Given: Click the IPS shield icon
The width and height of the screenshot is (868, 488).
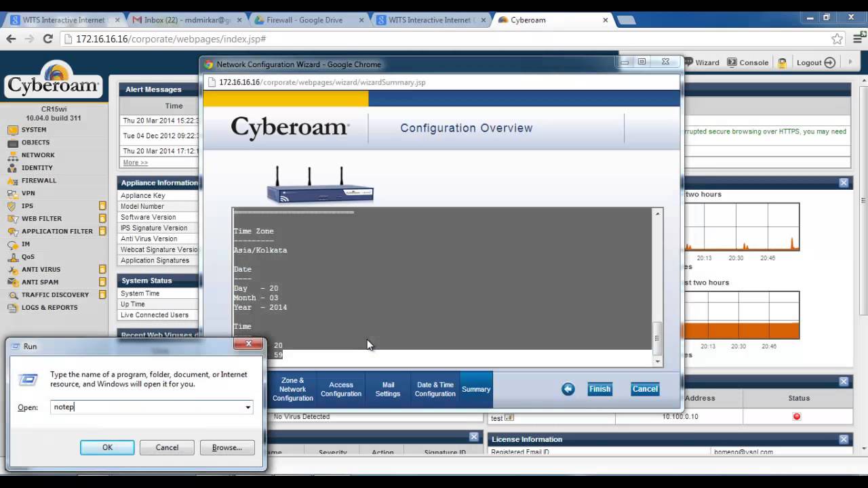Looking at the screenshot, I should pyautogui.click(x=12, y=206).
